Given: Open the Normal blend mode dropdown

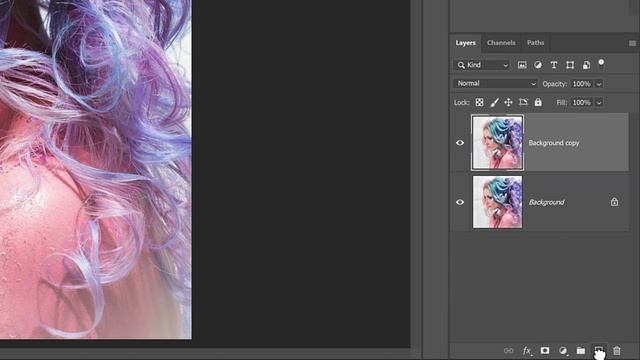Looking at the screenshot, I should [495, 84].
